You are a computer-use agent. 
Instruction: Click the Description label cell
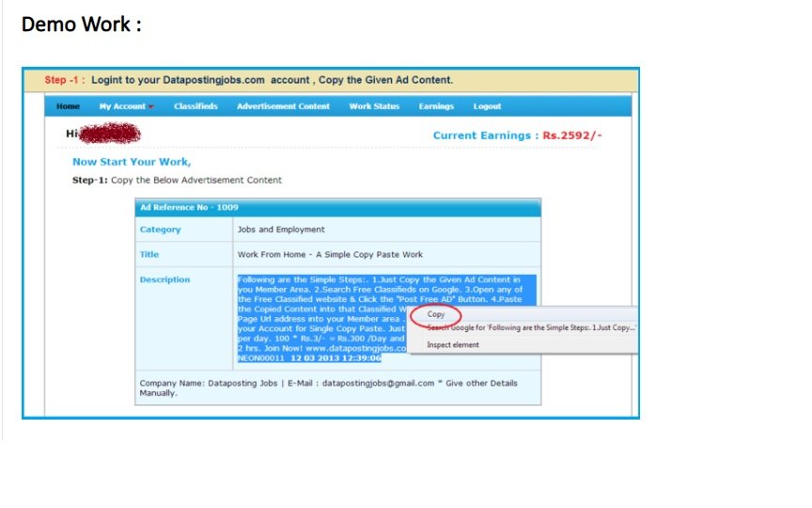pos(184,319)
